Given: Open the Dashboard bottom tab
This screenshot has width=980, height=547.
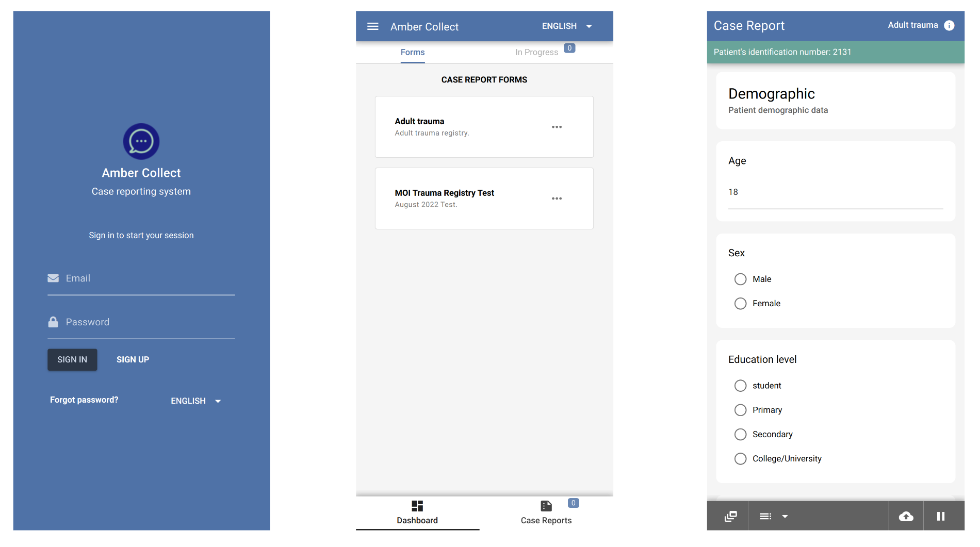Looking at the screenshot, I should pos(417,513).
